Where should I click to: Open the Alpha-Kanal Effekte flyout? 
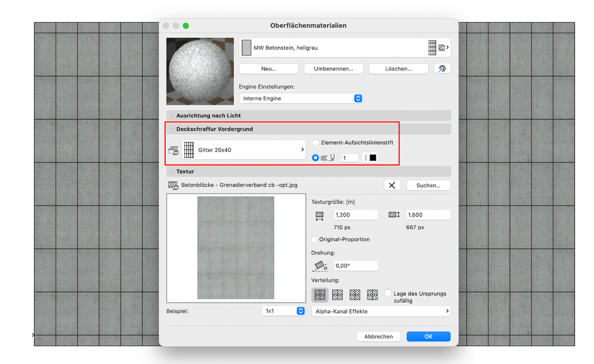click(x=381, y=311)
